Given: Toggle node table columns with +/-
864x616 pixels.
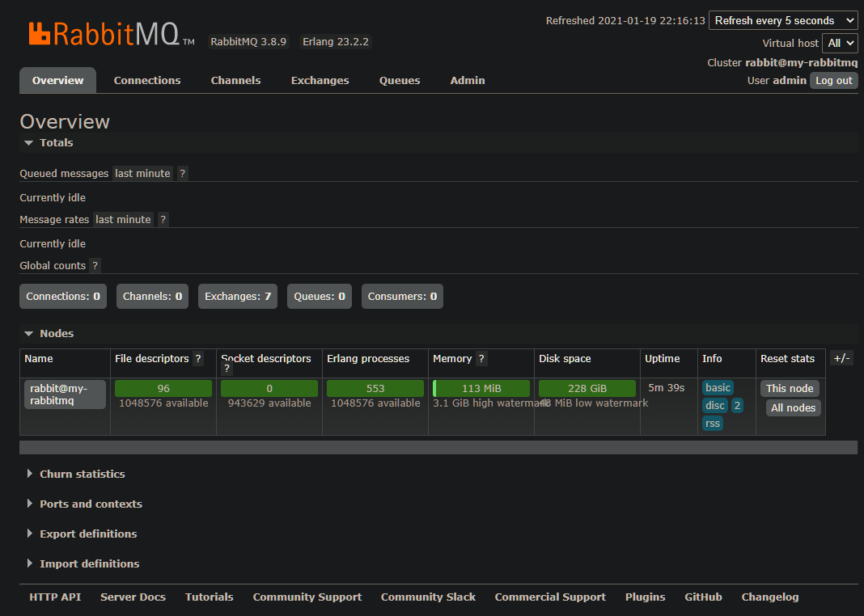Looking at the screenshot, I should tap(841, 358).
